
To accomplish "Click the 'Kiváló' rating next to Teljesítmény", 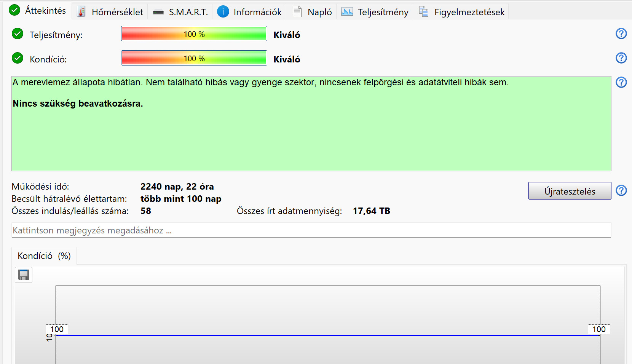I will 287,35.
